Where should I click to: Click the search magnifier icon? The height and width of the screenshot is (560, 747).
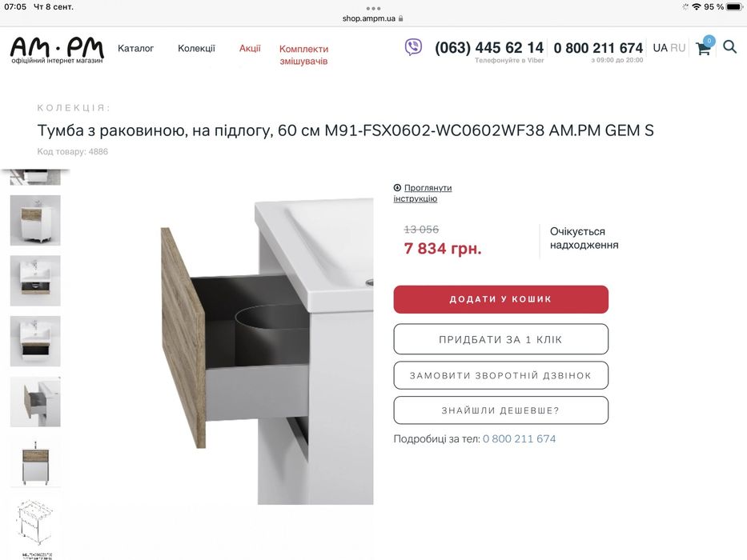click(729, 46)
